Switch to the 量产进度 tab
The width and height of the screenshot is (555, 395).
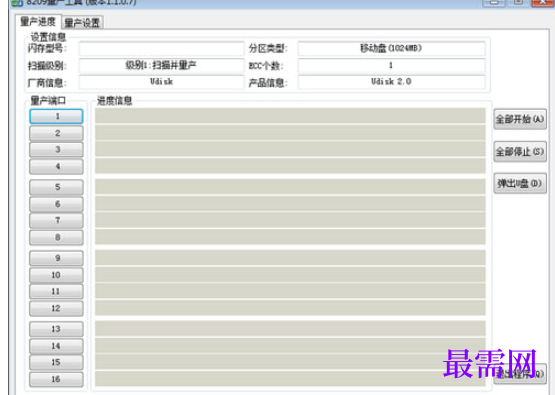tap(38, 22)
